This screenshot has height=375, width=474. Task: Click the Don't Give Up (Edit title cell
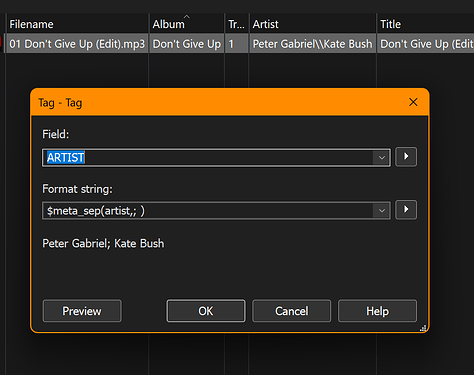click(x=426, y=44)
